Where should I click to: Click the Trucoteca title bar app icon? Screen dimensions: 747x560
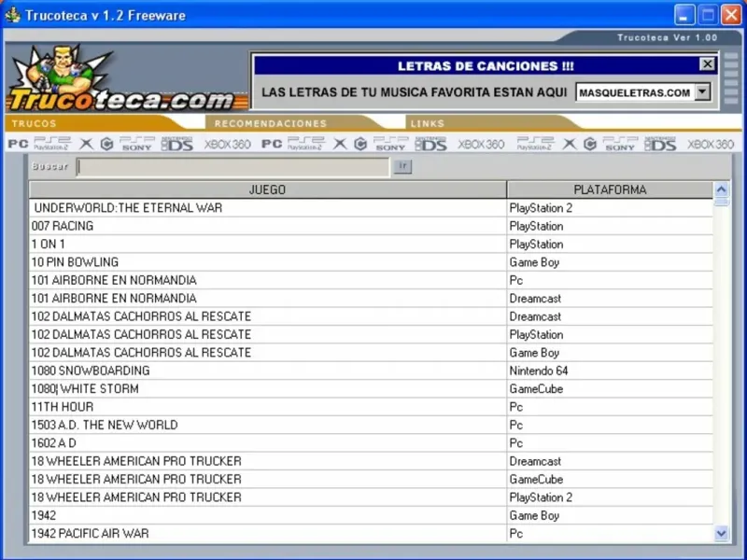coord(12,15)
